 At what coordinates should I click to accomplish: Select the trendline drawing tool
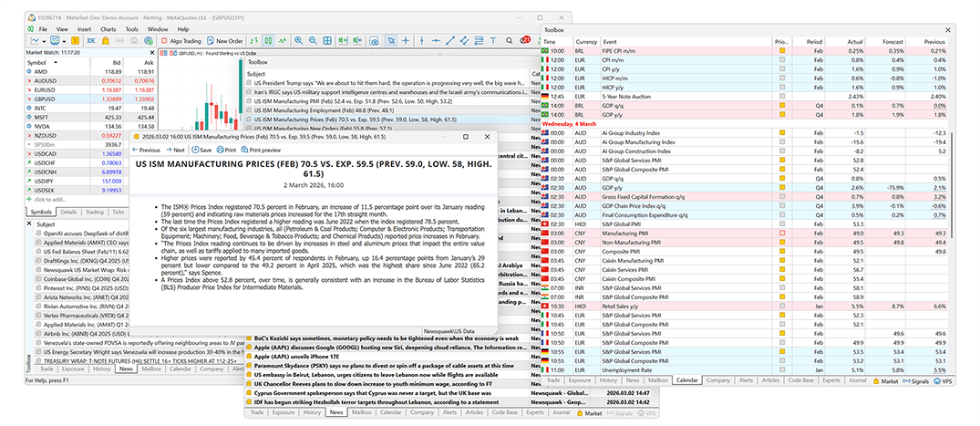(450, 41)
